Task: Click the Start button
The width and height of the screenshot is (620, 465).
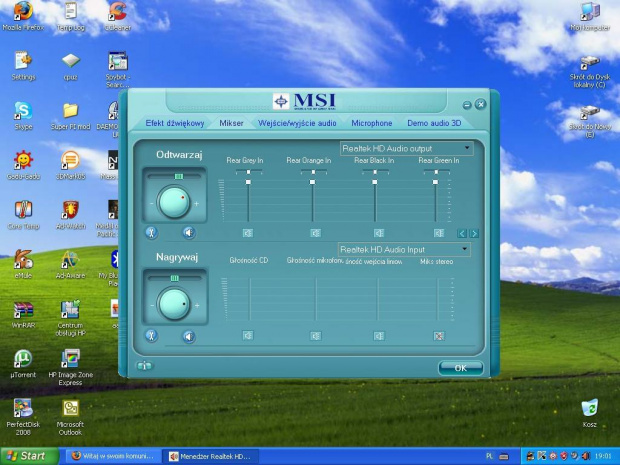Action: click(28, 456)
